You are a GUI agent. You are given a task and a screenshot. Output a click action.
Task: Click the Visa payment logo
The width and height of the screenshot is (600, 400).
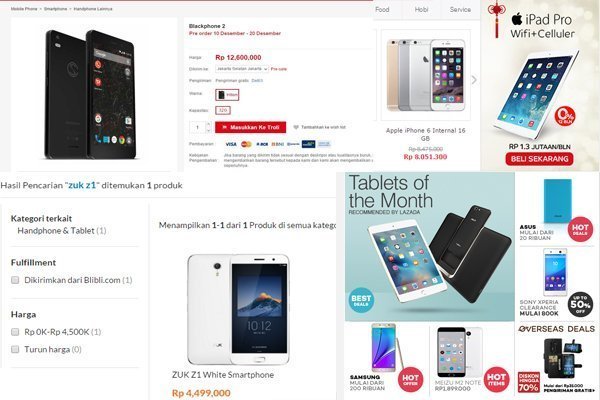tap(231, 144)
